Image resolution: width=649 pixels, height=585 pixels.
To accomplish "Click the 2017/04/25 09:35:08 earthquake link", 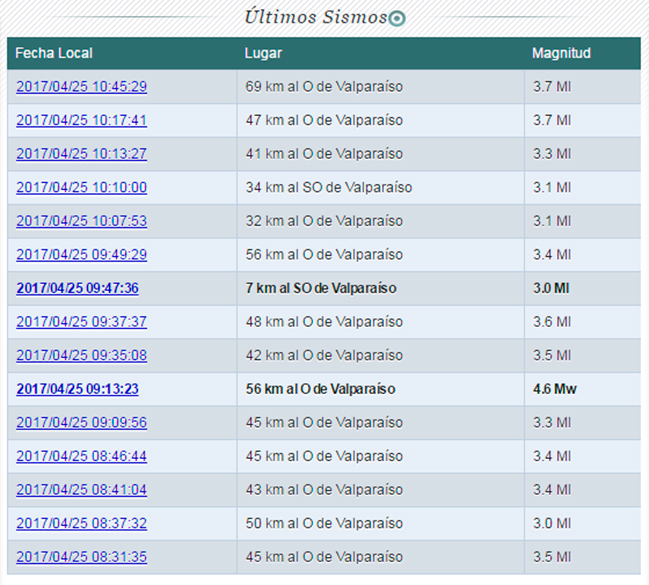I will [x=81, y=355].
